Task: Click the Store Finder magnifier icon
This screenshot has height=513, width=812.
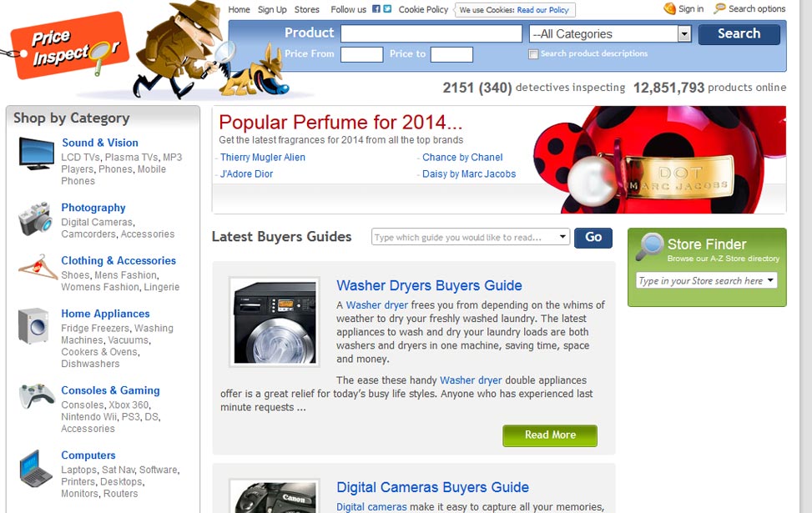Action: point(650,246)
